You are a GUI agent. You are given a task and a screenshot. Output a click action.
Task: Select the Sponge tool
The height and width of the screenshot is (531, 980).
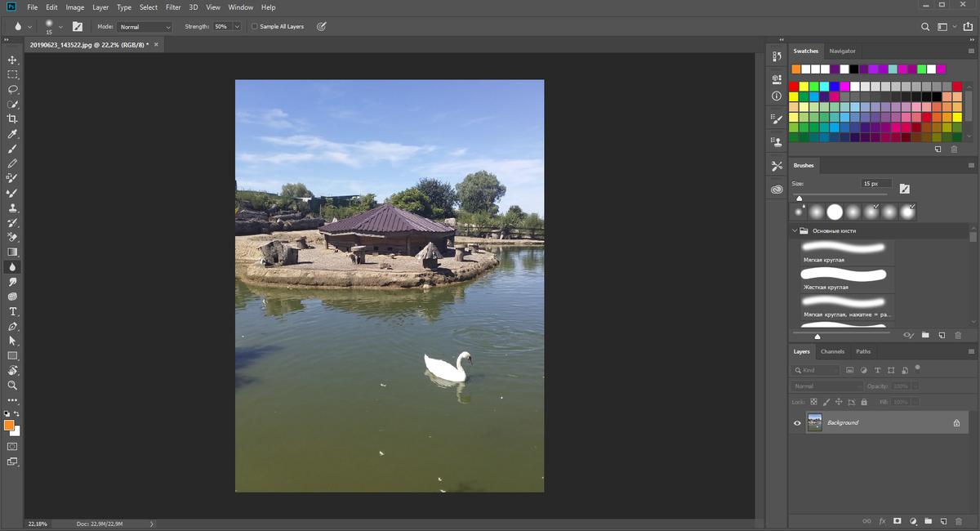point(12,297)
